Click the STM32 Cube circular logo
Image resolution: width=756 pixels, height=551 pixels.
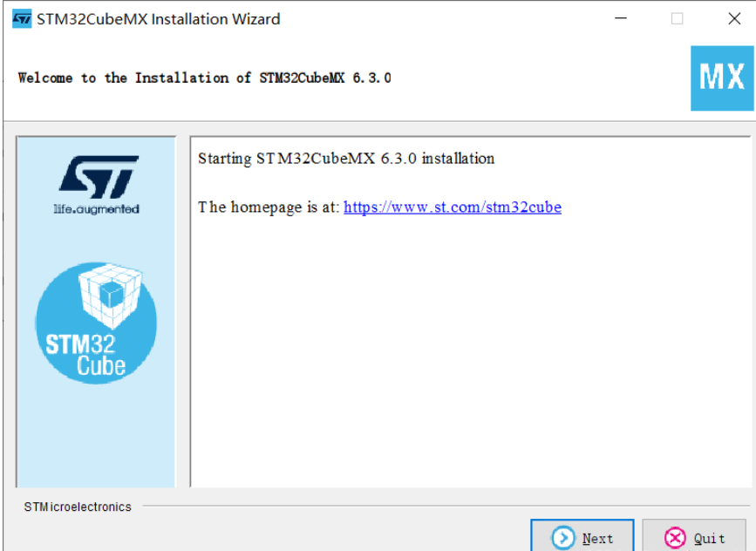click(96, 323)
